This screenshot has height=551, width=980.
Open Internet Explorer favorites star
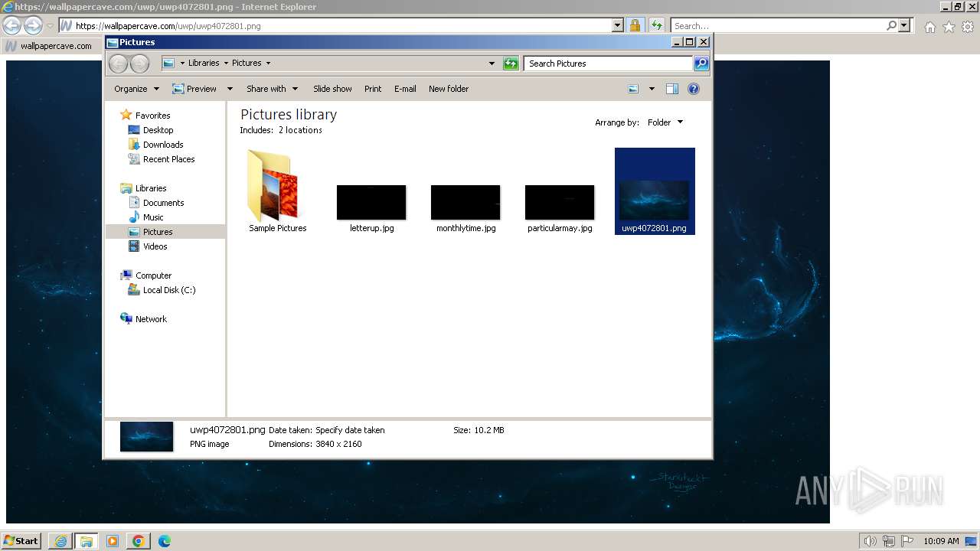pos(949,27)
